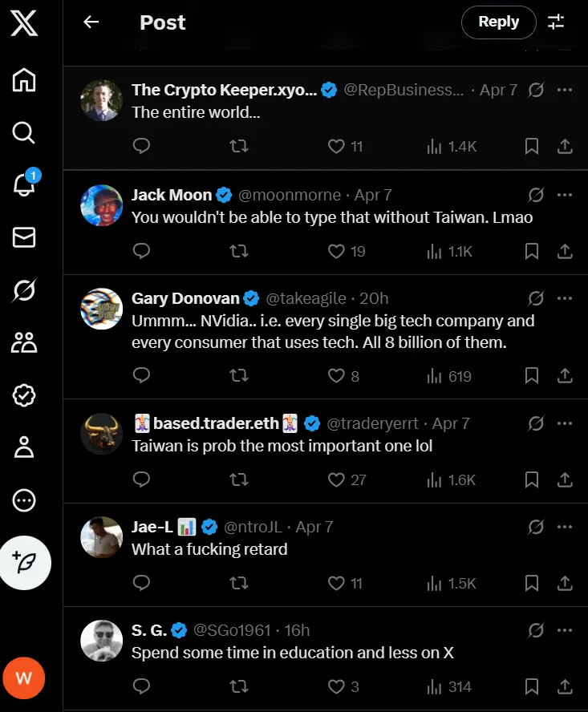Go to Communities in the sidebar

click(x=24, y=342)
